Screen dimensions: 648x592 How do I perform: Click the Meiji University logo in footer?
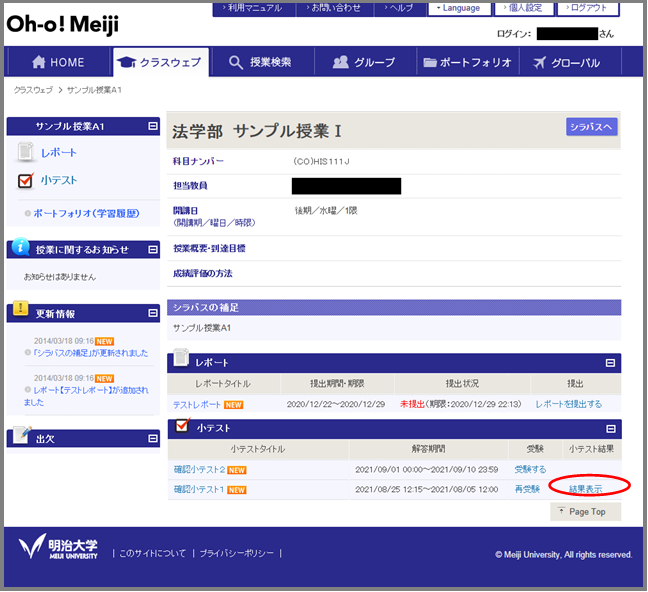(58, 547)
